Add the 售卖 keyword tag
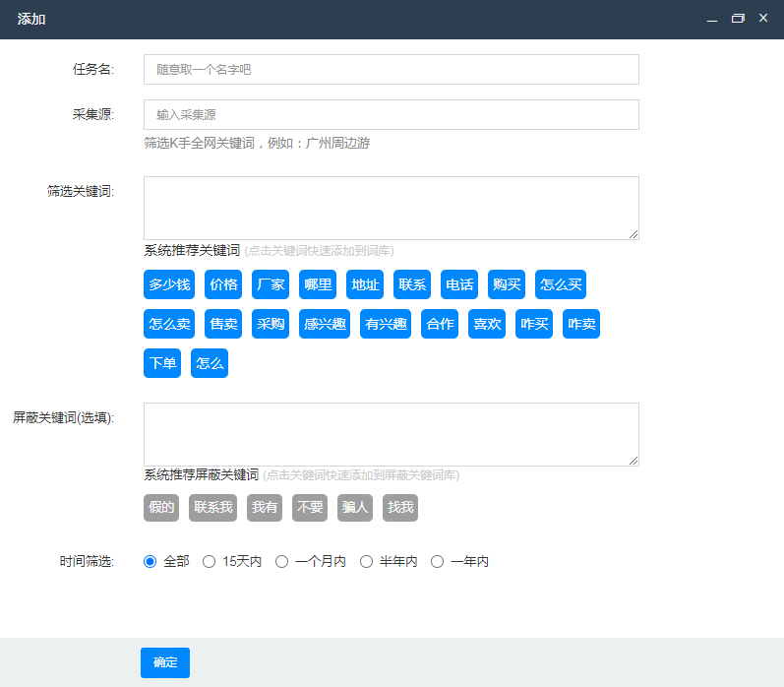The image size is (784, 687). [223, 324]
